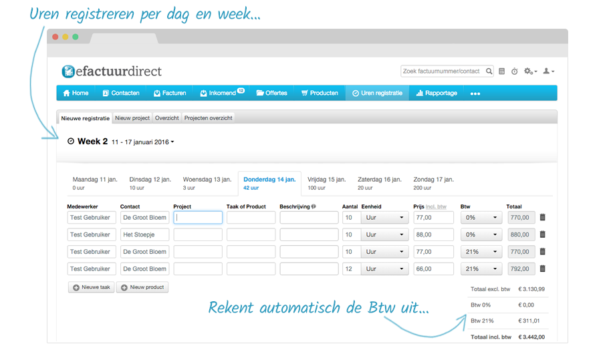This screenshot has height=364, width=615.
Task: Click the Beschrijving info icon
Action: tap(314, 206)
